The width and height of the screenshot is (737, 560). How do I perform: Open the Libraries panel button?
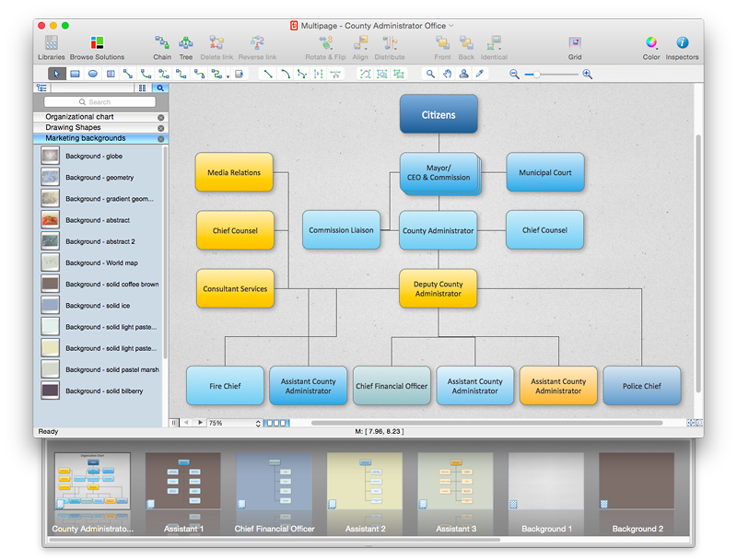point(52,48)
